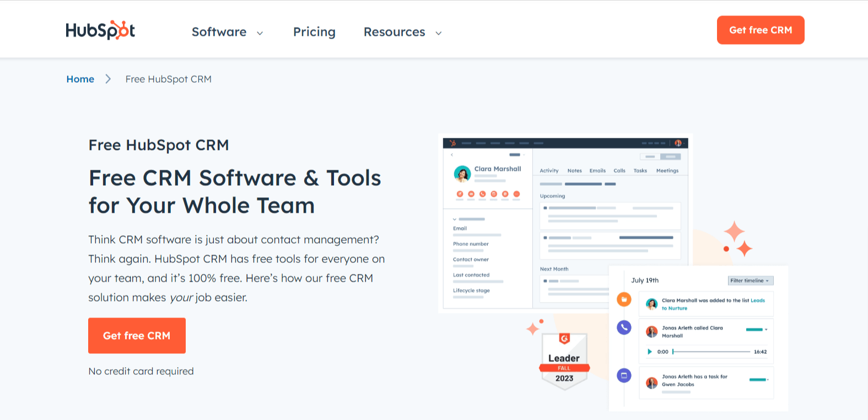Image resolution: width=868 pixels, height=420 pixels.
Task: Click the HubSpot sprocket icon in the mockup bar
Action: coord(452,143)
